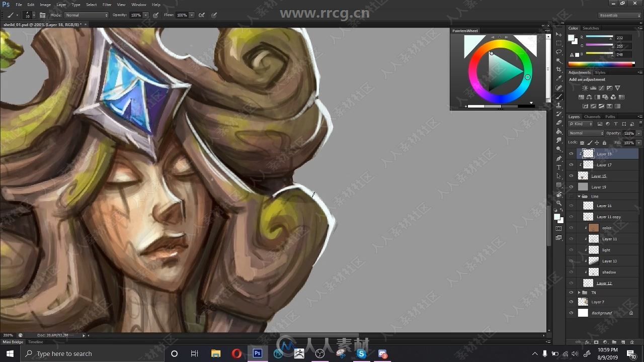Click the color spectrum ramp bar
Image resolution: width=644 pixels, height=362 pixels.
point(601,64)
